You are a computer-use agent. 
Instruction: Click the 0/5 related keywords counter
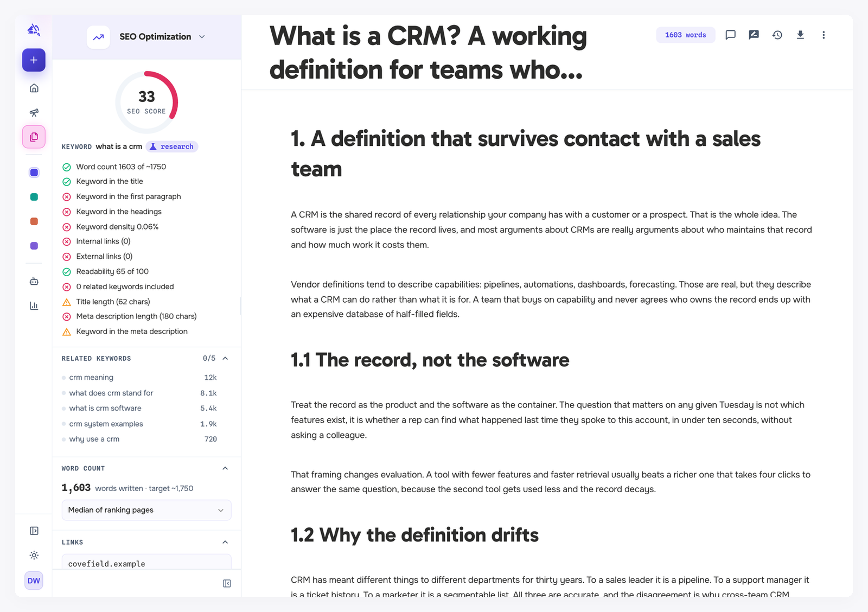click(209, 358)
